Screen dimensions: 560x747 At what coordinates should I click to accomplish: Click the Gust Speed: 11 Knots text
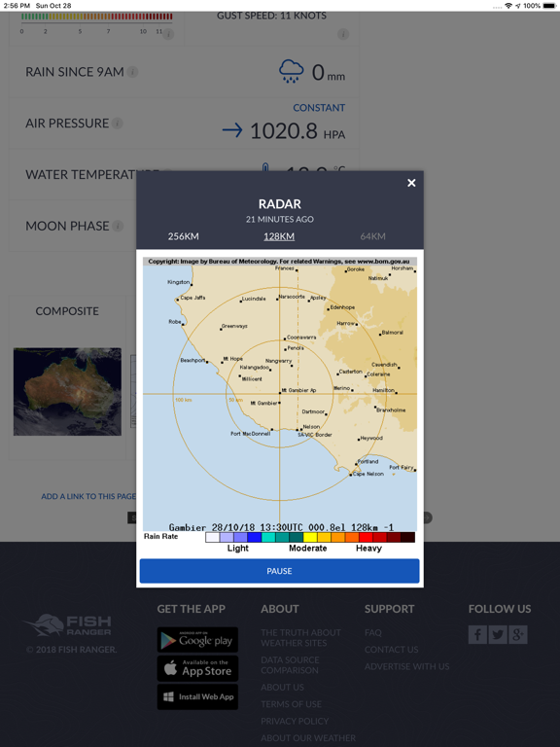click(x=271, y=16)
